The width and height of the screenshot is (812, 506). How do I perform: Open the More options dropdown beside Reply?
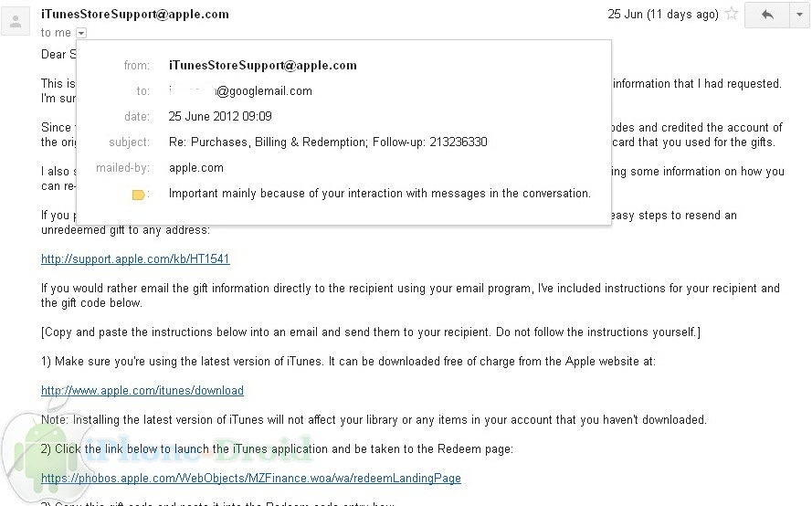click(x=797, y=15)
